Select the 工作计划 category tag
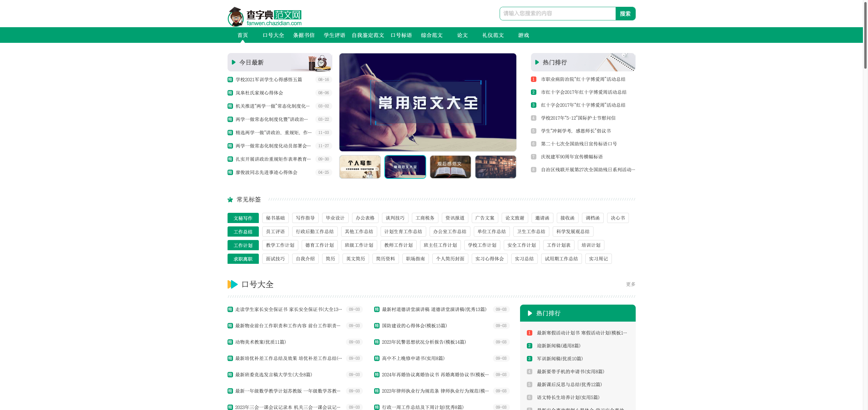The width and height of the screenshot is (868, 410). coord(243,245)
